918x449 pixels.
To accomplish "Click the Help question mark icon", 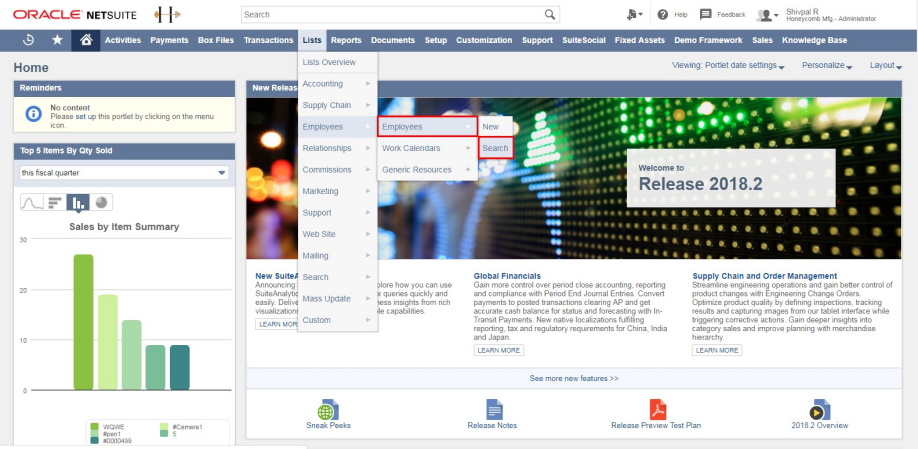I will coord(663,15).
